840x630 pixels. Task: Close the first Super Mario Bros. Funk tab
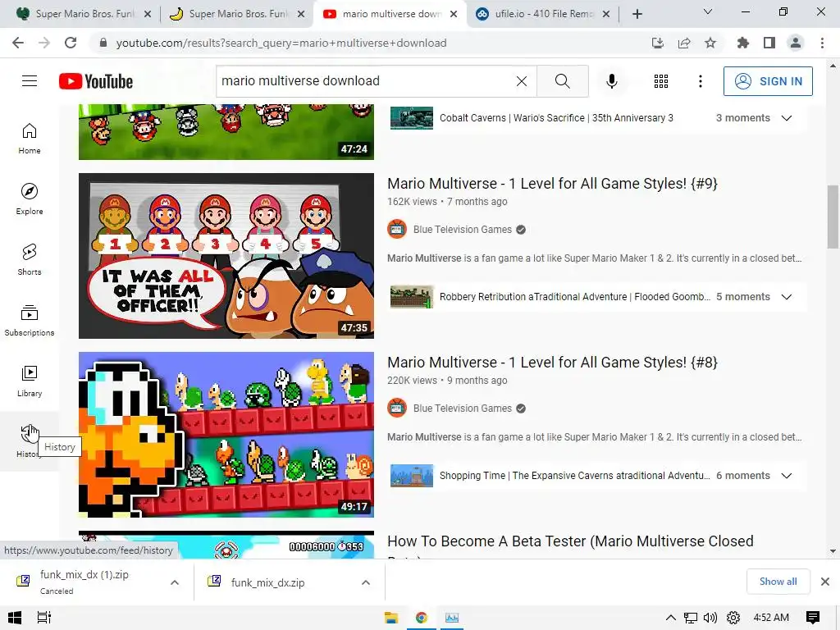pos(148,14)
